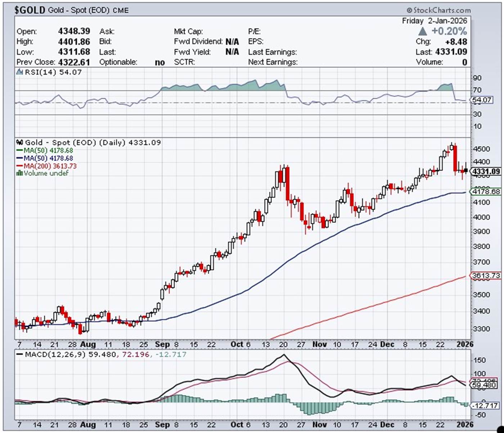
Task: Click the red MA(200) legend line swatch
Action: [x=20, y=166]
